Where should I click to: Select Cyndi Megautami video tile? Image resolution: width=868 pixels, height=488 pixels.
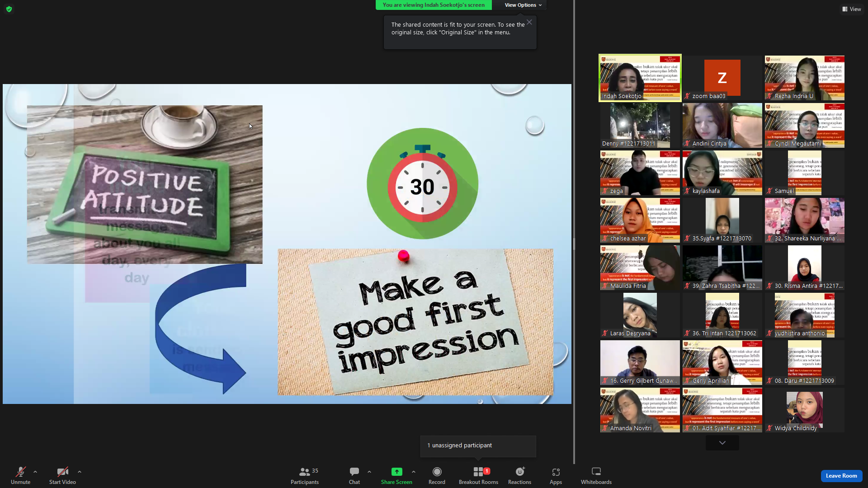click(804, 125)
